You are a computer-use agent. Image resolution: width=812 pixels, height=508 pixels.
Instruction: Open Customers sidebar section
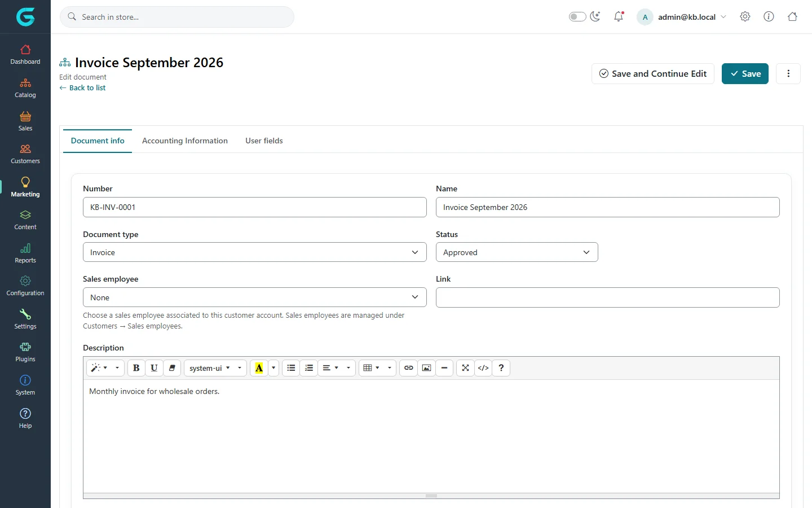(x=25, y=154)
